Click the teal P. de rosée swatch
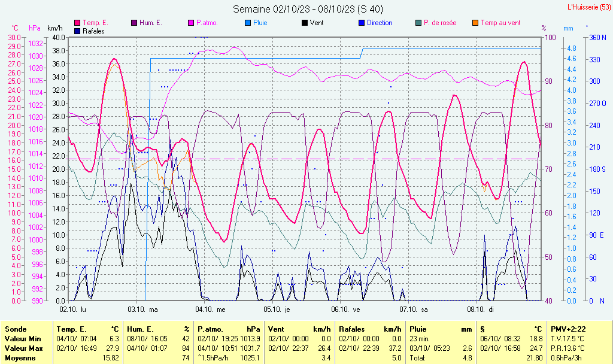 (418, 23)
